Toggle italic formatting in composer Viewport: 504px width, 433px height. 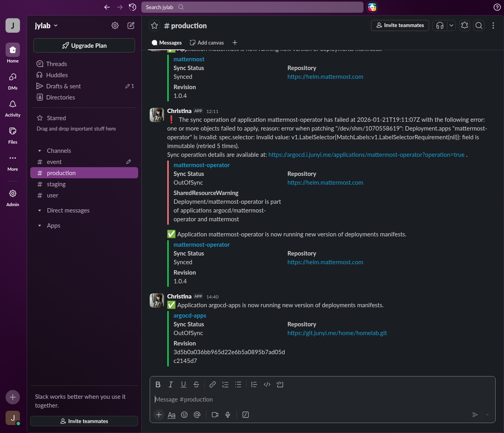[171, 384]
